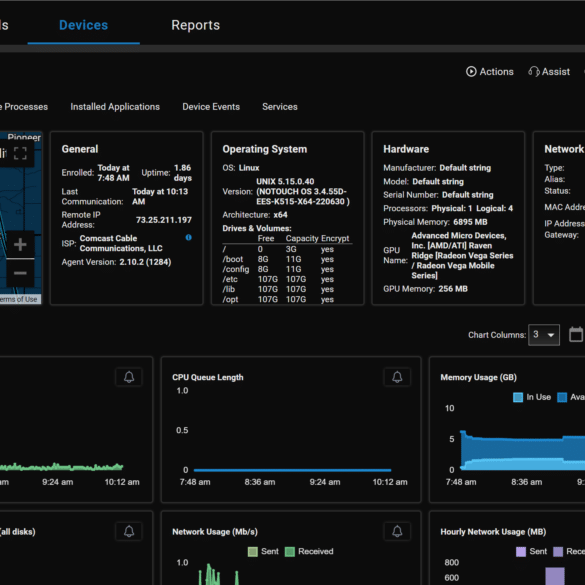Click the bell on the all disks chart
The height and width of the screenshot is (585, 585).
point(129,531)
